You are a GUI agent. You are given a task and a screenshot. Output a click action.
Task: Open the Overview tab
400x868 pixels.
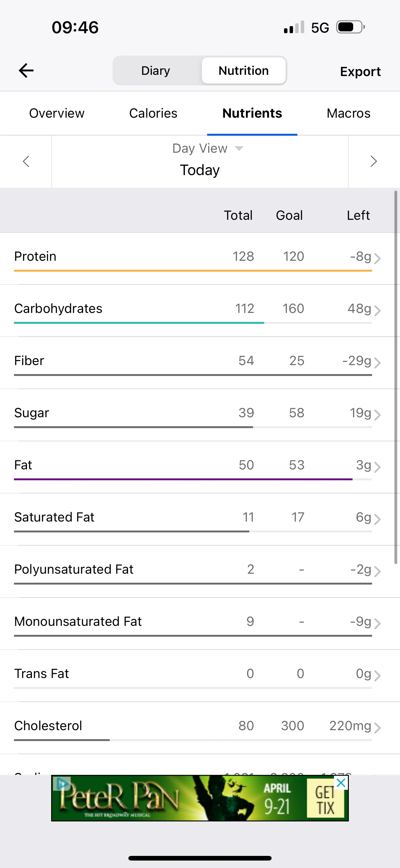56,113
